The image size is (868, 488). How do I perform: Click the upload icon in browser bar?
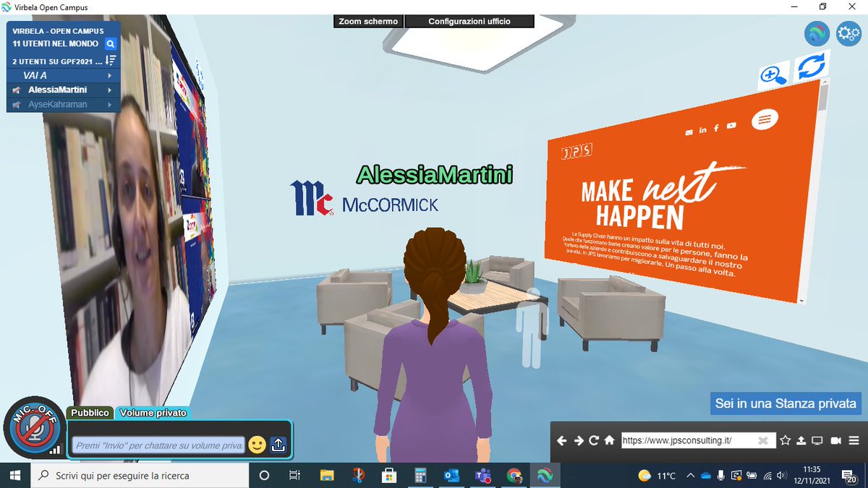(801, 441)
